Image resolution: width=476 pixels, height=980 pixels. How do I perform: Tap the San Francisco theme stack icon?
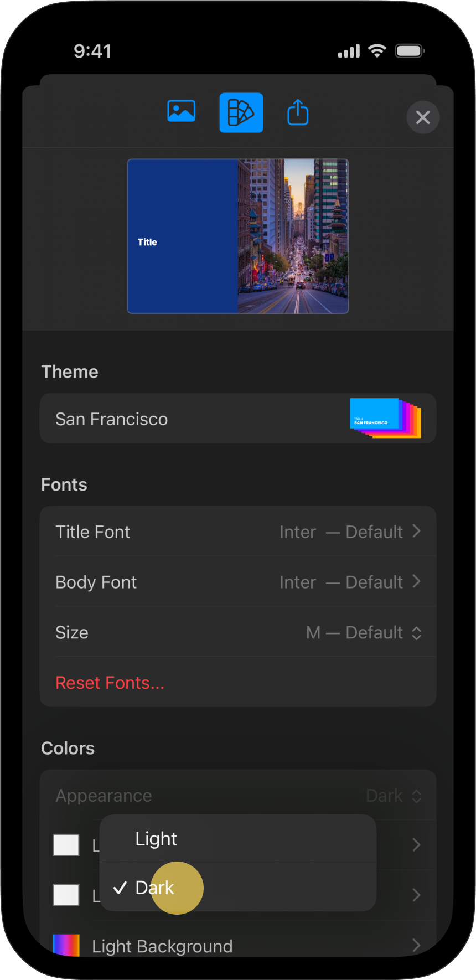(x=385, y=418)
